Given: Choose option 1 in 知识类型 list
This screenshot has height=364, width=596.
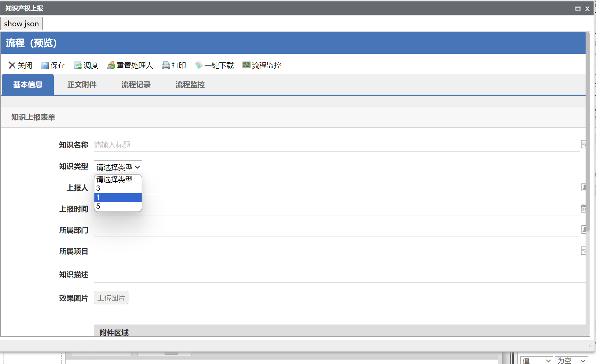Looking at the screenshot, I should (118, 197).
